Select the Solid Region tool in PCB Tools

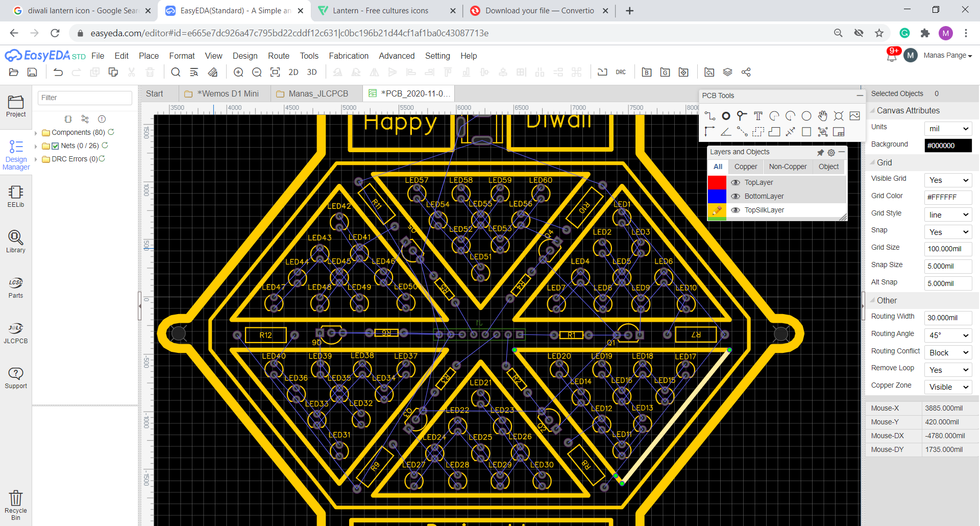tap(774, 132)
